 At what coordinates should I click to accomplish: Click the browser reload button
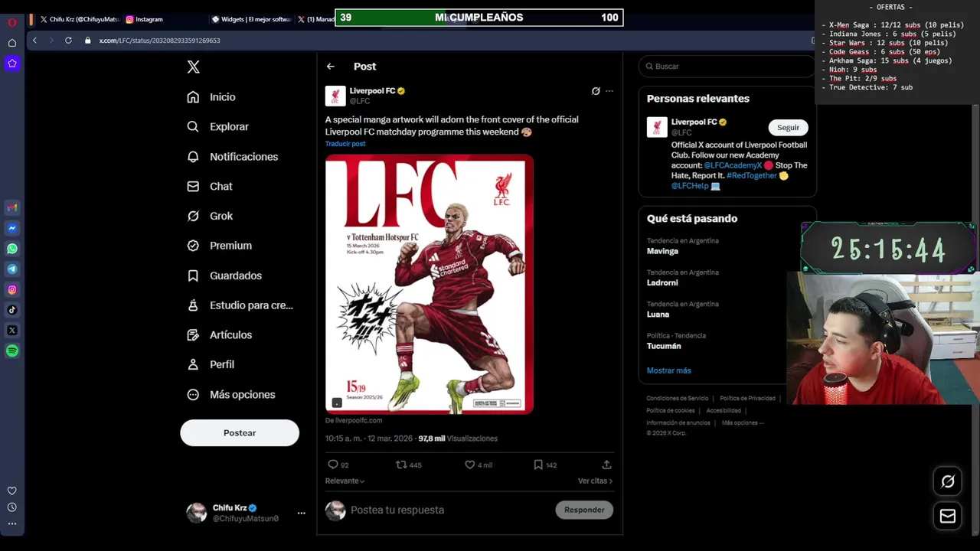pyautogui.click(x=68, y=41)
